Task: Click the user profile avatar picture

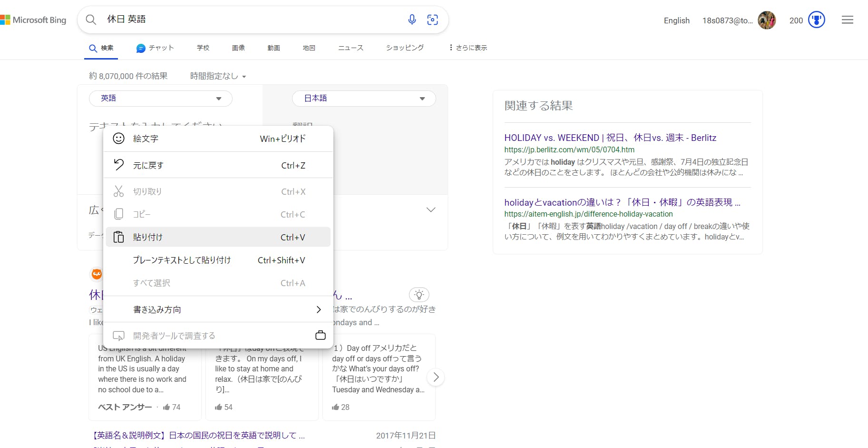Action: (766, 20)
